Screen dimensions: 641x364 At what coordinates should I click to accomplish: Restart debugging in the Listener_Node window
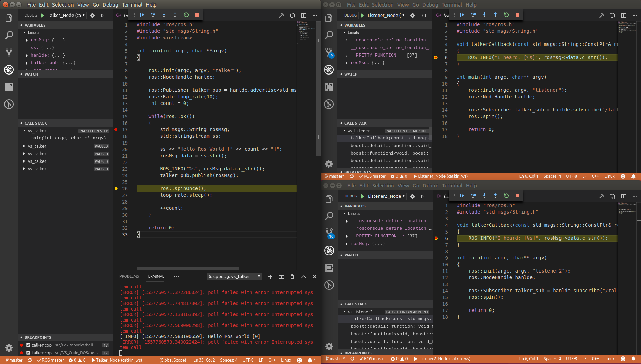(x=506, y=15)
